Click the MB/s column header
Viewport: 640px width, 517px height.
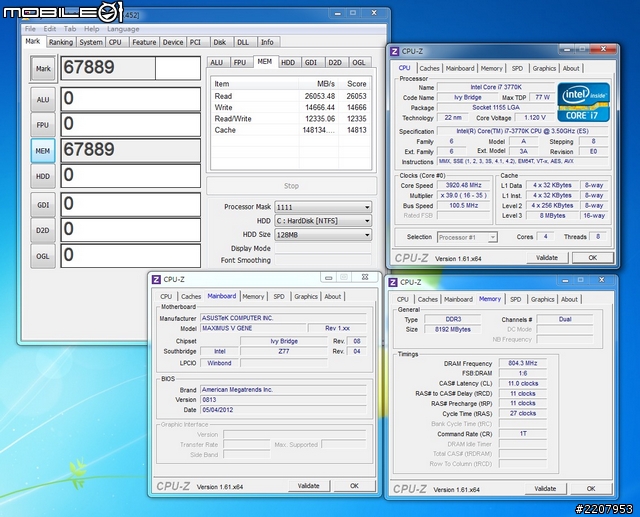point(319,84)
